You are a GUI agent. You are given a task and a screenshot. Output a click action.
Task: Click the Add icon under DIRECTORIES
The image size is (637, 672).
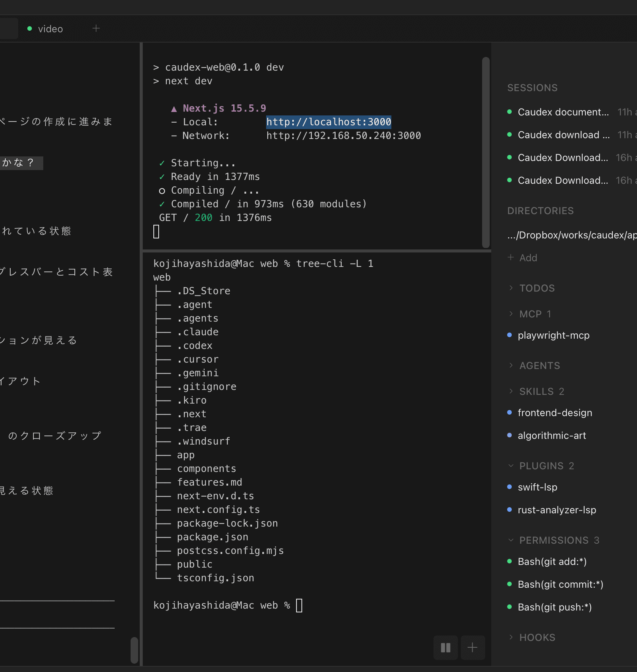(510, 257)
